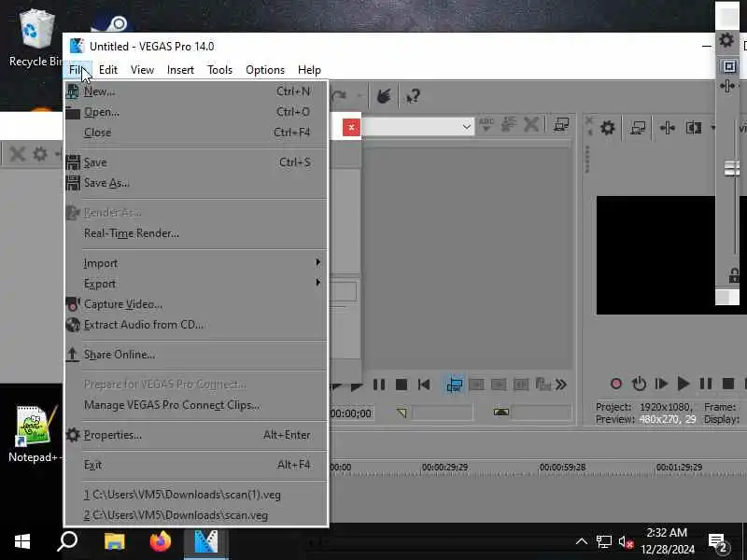Viewport: 747px width, 560px height.
Task: Click Share Online menu entry
Action: click(196, 355)
